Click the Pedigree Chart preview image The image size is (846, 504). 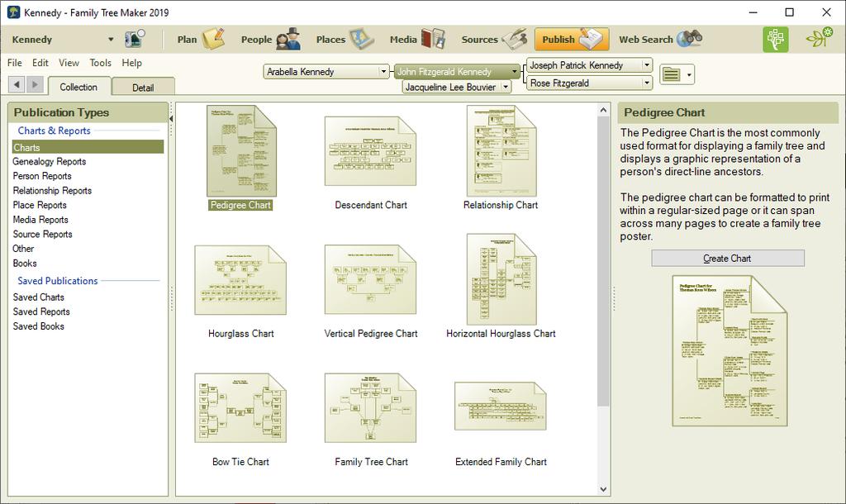coord(730,351)
